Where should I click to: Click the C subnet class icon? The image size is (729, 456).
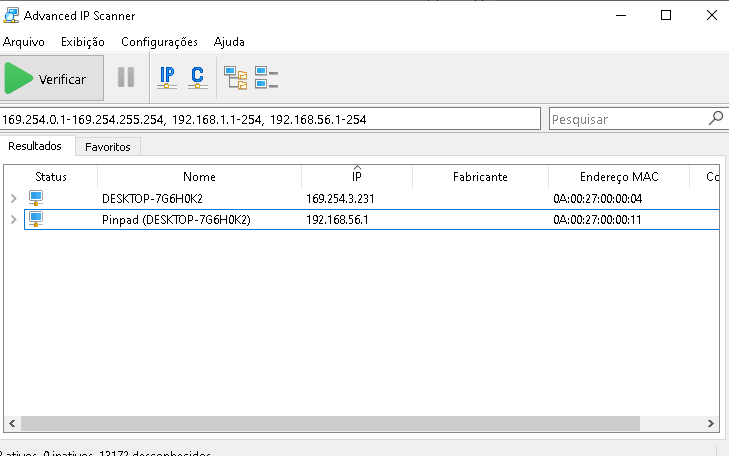(x=198, y=77)
